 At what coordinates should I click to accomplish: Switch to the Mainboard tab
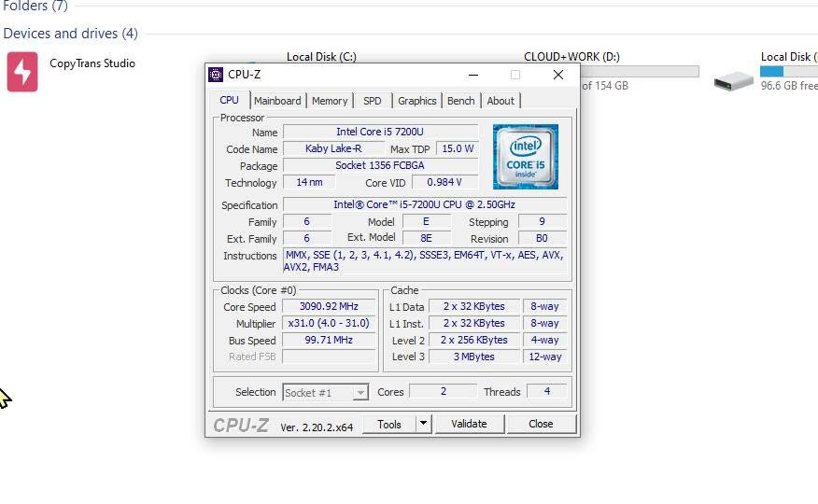pos(277,101)
